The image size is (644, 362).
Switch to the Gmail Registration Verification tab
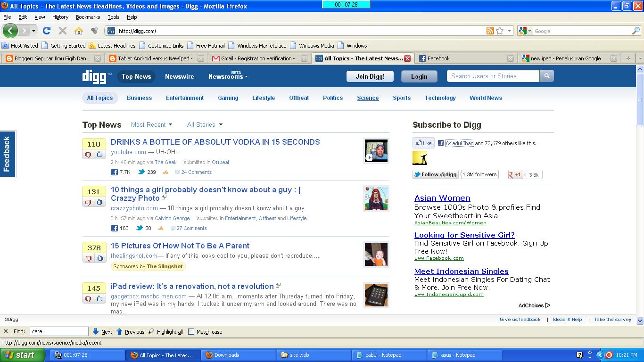[258, 58]
